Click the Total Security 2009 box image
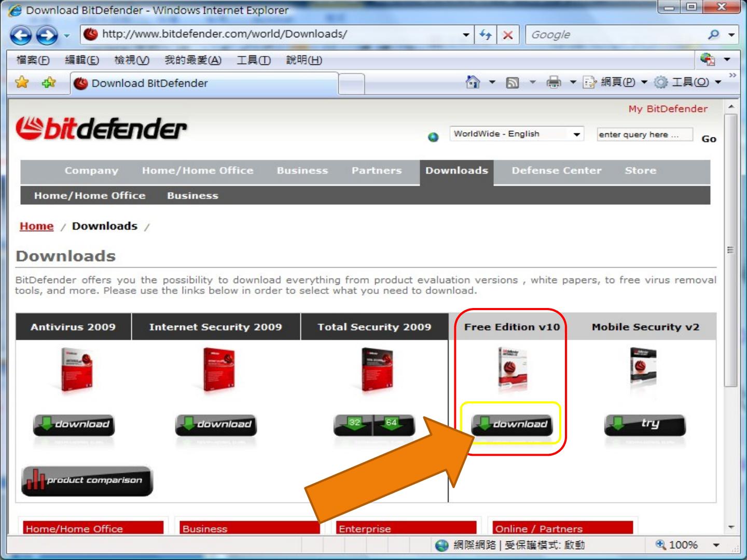The width and height of the screenshot is (747, 560). (x=377, y=369)
